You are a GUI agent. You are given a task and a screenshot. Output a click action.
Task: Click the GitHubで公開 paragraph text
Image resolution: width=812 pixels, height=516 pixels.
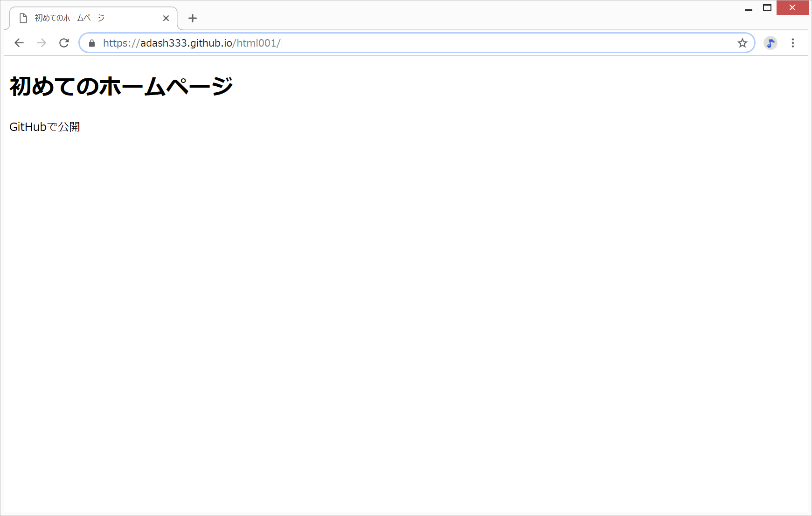tap(45, 127)
